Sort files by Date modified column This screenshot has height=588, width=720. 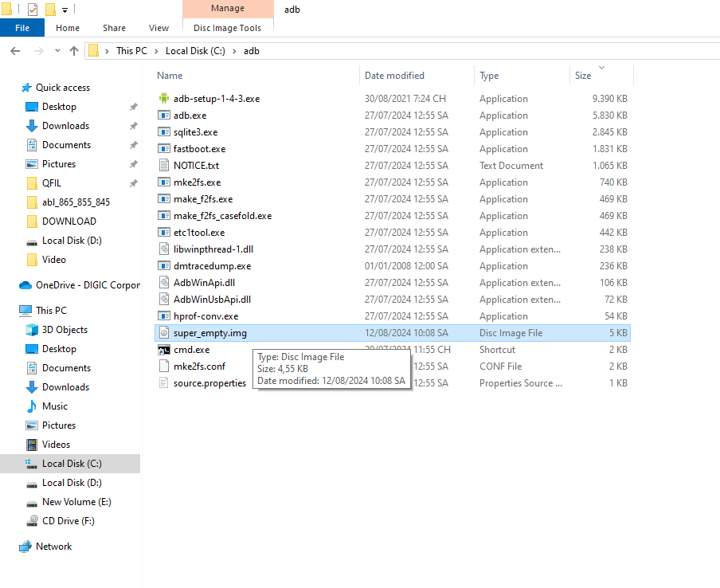(394, 76)
